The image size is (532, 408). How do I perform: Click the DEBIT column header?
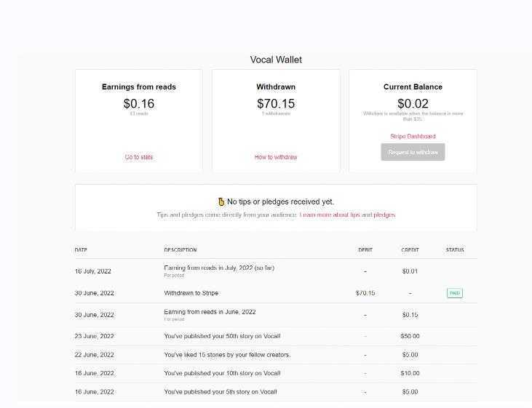365,250
